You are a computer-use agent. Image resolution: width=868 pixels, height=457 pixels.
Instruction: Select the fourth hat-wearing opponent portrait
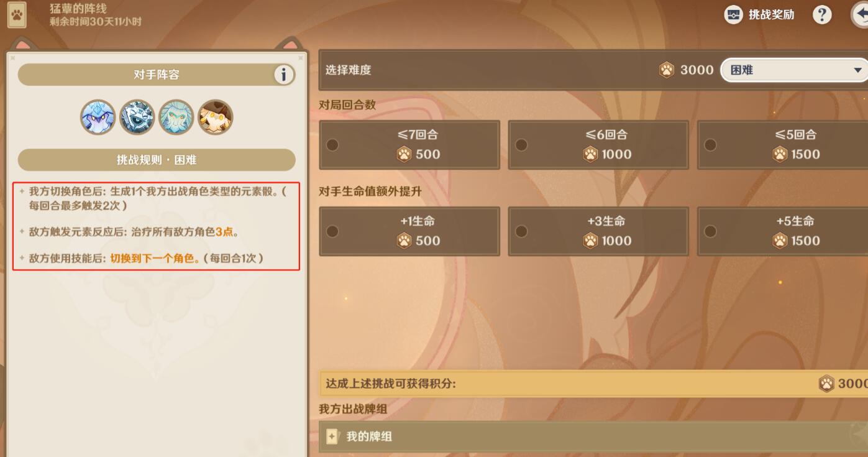(216, 117)
